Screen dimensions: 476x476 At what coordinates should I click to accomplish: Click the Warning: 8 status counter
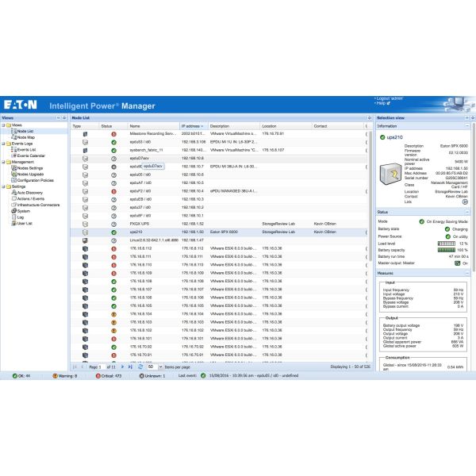(x=65, y=376)
